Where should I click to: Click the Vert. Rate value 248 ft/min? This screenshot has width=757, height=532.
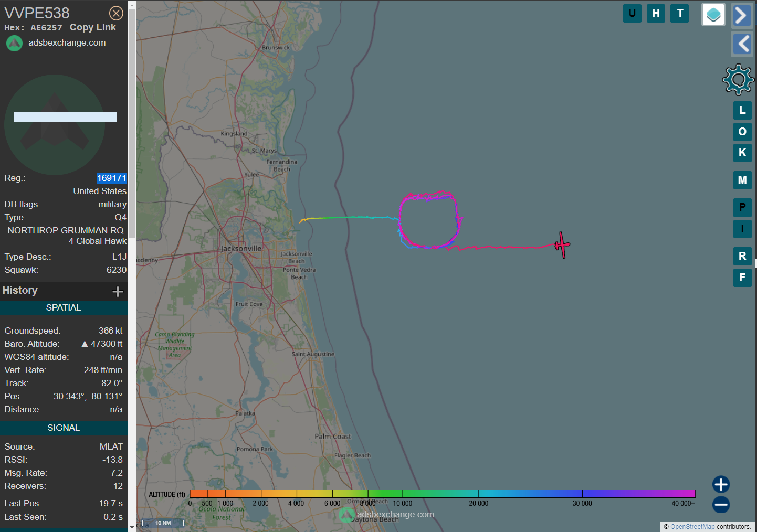point(103,370)
